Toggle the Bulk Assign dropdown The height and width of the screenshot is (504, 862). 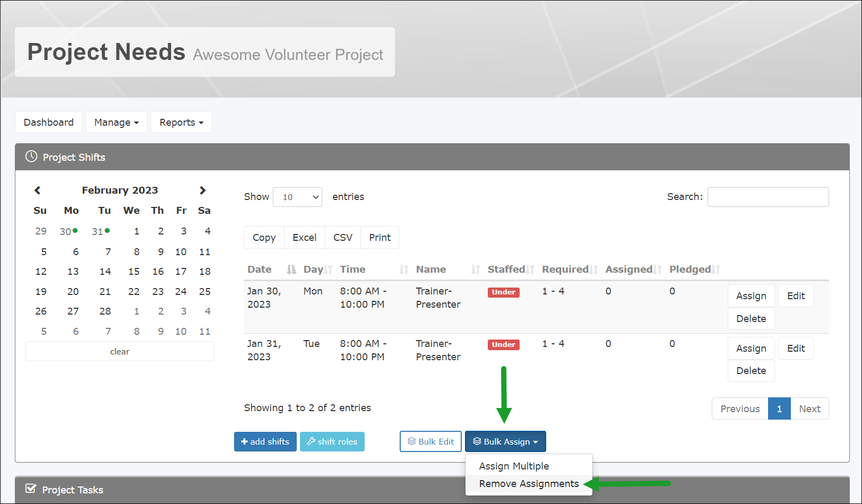pos(505,441)
